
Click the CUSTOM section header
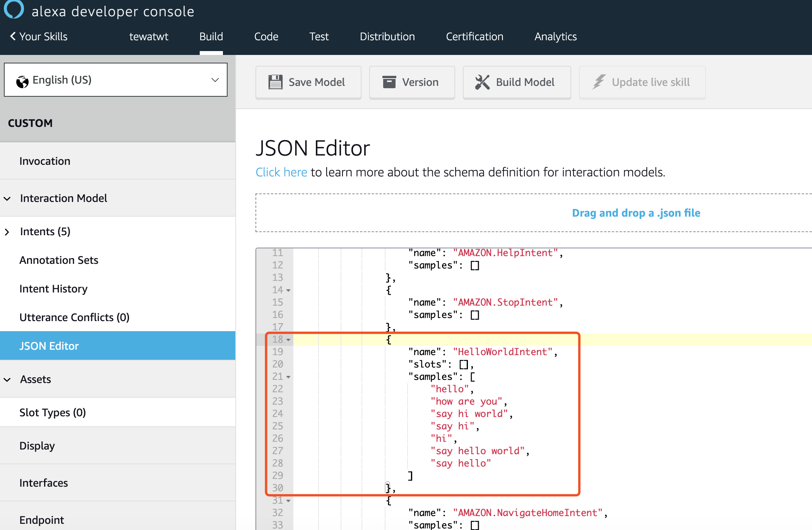[30, 123]
